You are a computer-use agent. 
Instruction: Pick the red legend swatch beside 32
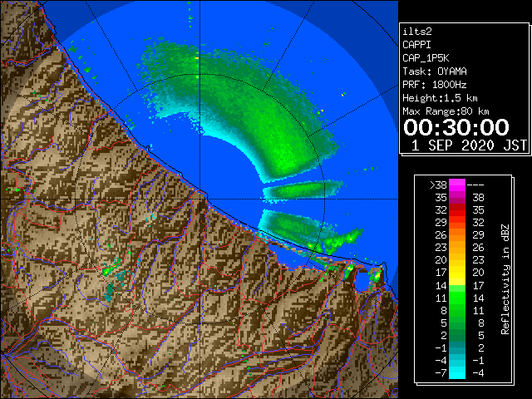click(x=457, y=210)
